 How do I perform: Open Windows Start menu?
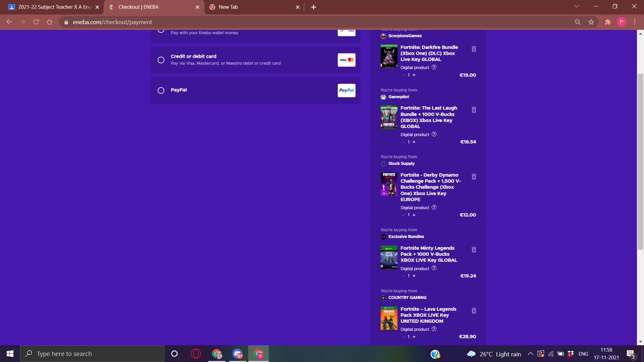point(10,353)
